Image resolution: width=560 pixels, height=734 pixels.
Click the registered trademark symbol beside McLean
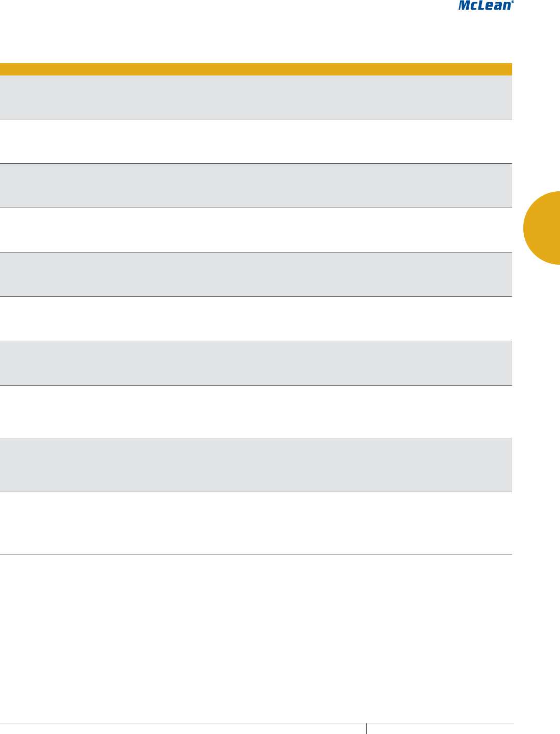tap(513, 2)
